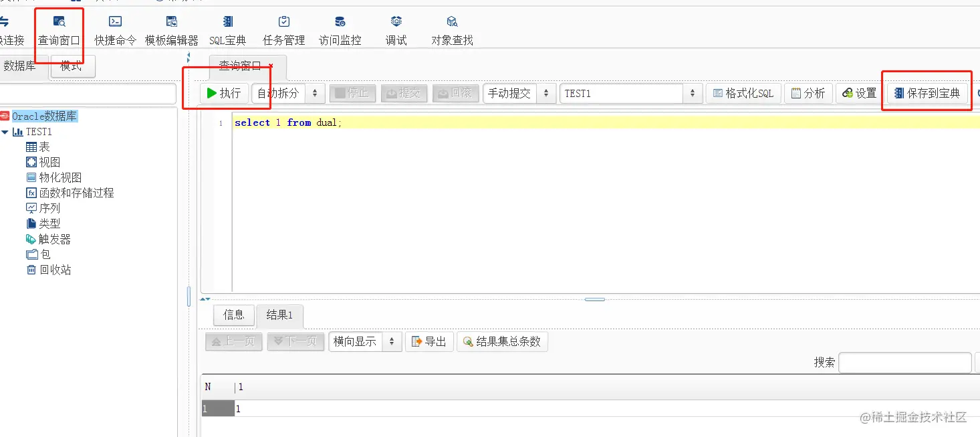Screen dimensions: 980x437
Task: Click the 回滚 rollback button
Action: [455, 93]
